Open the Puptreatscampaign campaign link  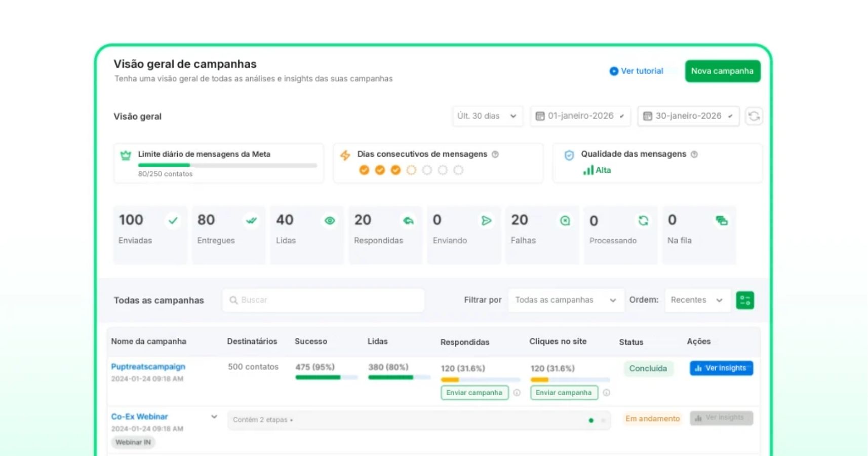tap(148, 366)
